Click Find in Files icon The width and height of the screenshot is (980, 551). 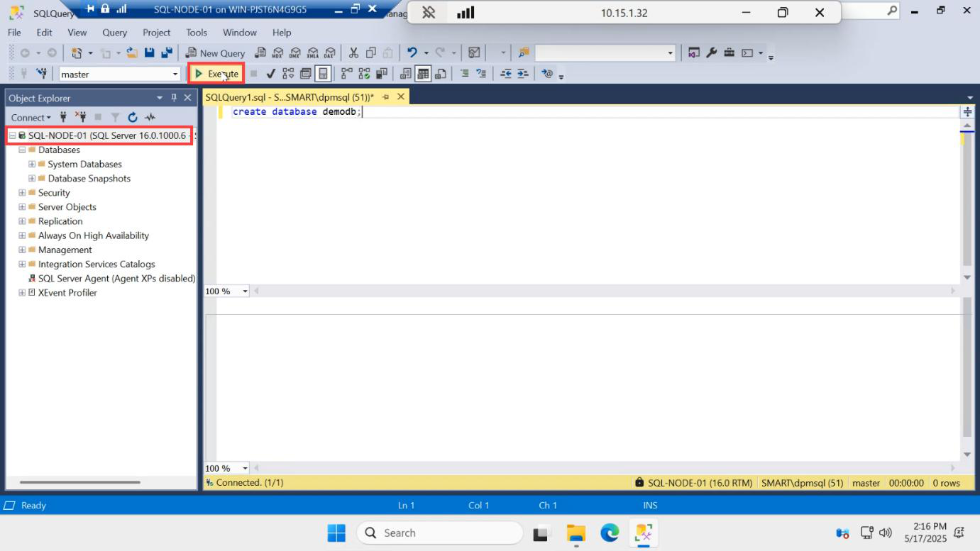(524, 52)
